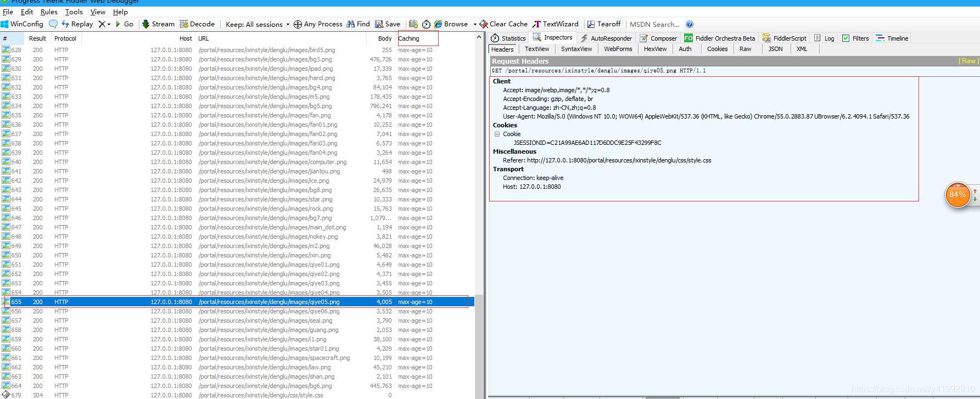The height and width of the screenshot is (399, 980).
Task: Click the timer stopwatch icon
Action: [426, 24]
